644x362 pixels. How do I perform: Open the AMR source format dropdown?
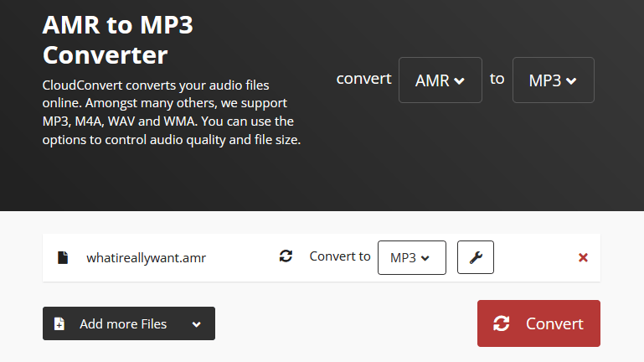[440, 80]
